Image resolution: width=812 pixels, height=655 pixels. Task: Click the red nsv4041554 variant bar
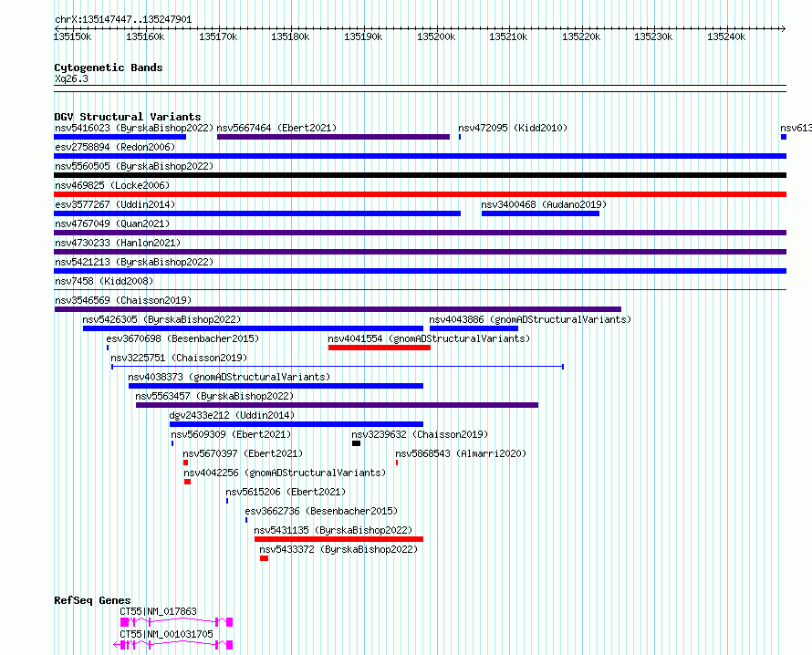379,348
